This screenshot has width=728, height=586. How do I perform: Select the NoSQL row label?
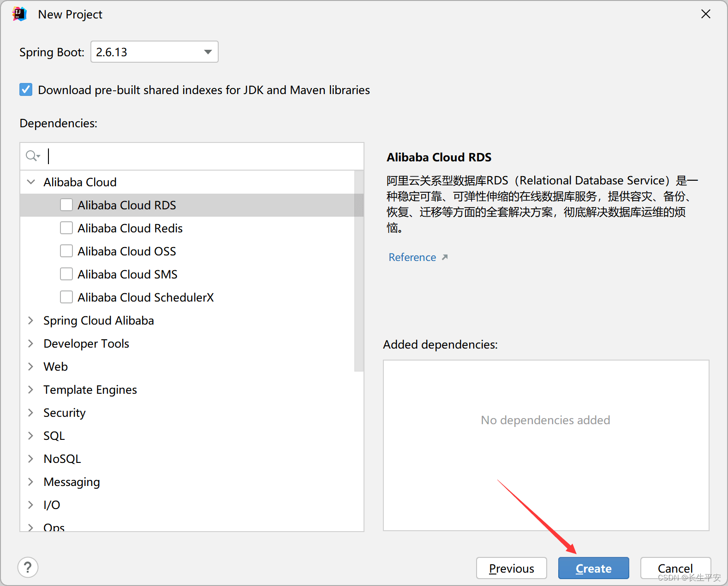point(62,459)
